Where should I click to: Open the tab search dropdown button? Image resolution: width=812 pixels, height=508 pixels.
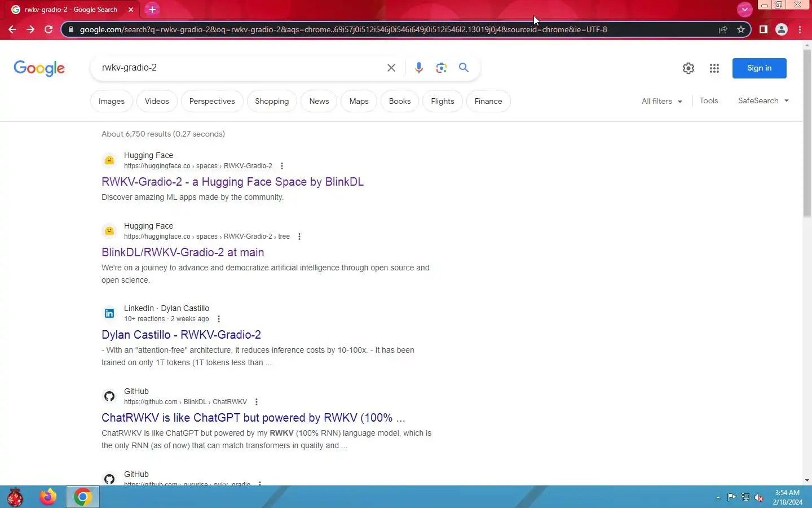pyautogui.click(x=745, y=10)
